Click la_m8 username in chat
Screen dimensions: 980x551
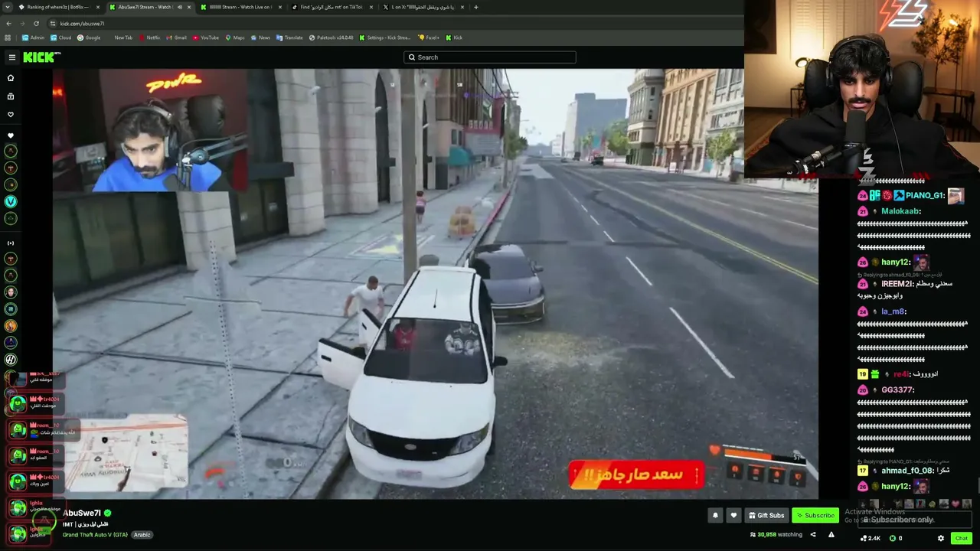point(893,311)
